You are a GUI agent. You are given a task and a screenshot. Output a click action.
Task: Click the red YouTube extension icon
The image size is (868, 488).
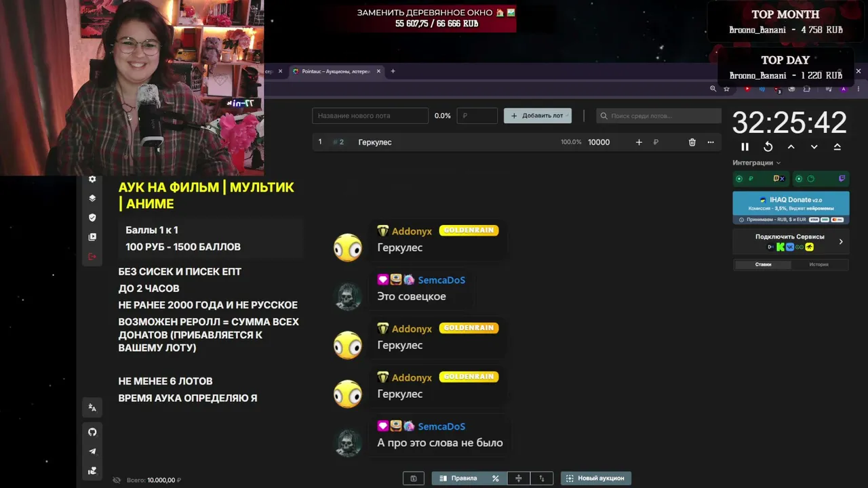coord(747,89)
